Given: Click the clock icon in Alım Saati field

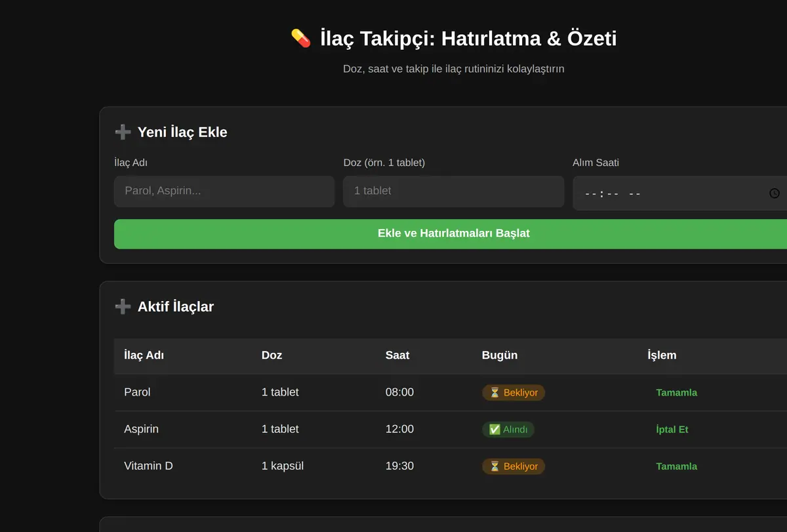Looking at the screenshot, I should pyautogui.click(x=775, y=194).
